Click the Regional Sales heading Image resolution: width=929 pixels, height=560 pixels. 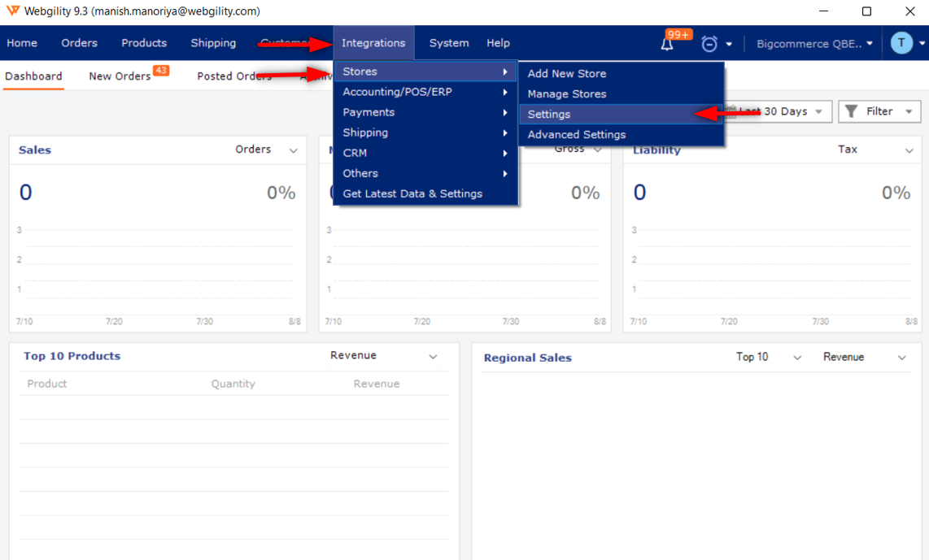[x=527, y=358]
